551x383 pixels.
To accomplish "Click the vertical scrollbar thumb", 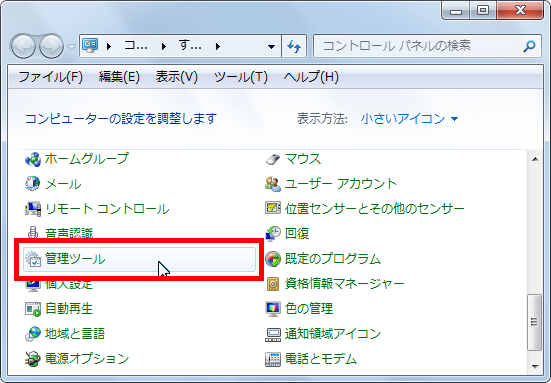I will click(534, 322).
